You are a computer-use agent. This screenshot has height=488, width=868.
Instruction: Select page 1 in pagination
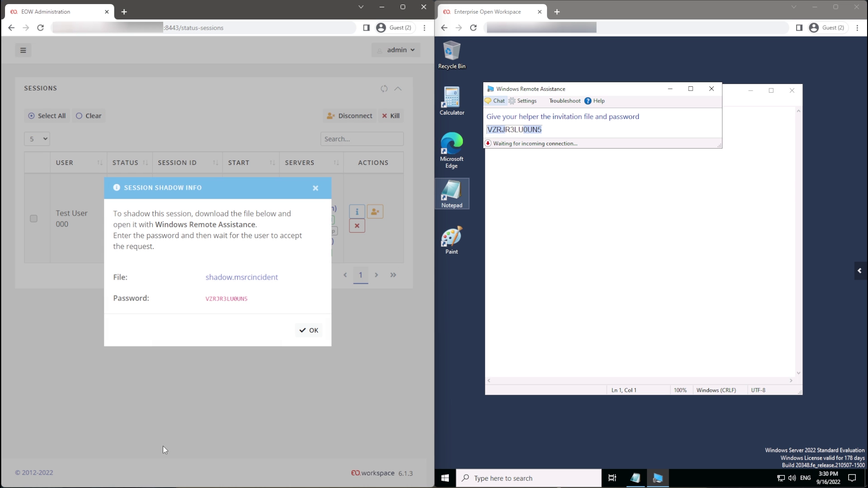pos(360,275)
